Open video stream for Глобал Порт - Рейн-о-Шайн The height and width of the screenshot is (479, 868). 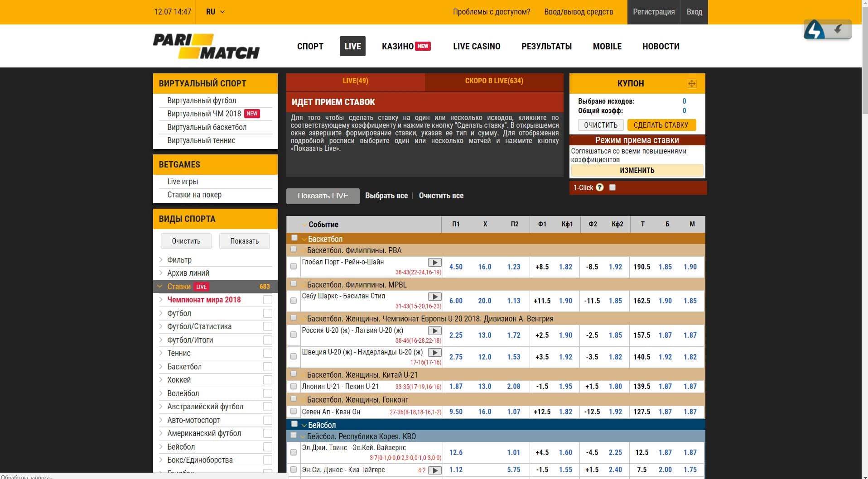tap(434, 263)
